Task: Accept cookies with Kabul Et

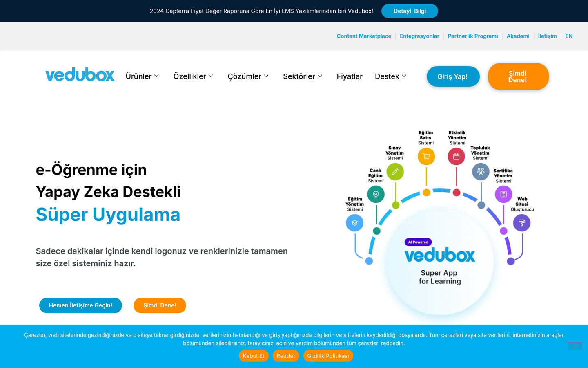Action: click(254, 356)
